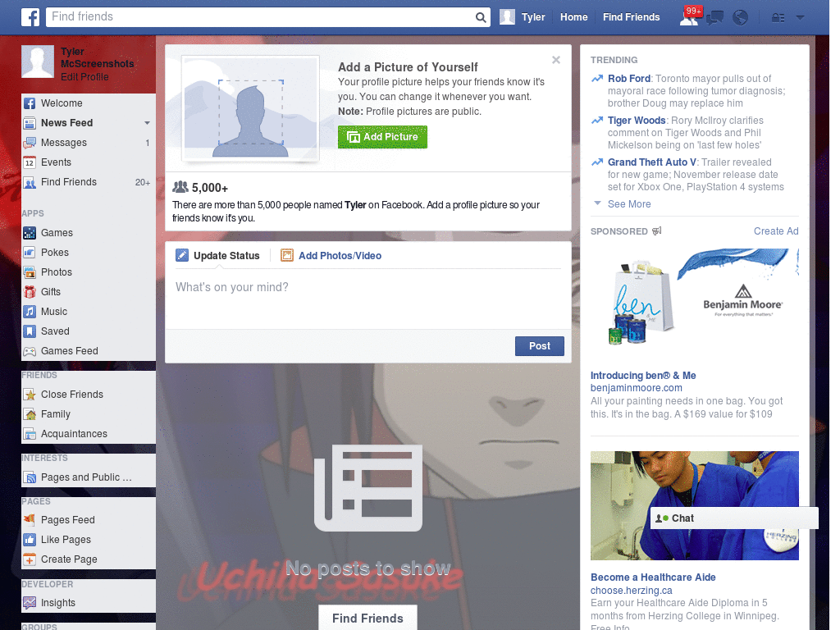Open Find Friends in top navigation
840x630 pixels.
(x=631, y=17)
